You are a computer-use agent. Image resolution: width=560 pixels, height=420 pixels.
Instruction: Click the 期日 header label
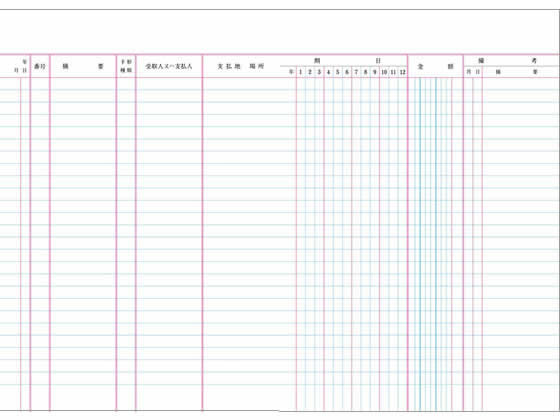pyautogui.click(x=347, y=61)
